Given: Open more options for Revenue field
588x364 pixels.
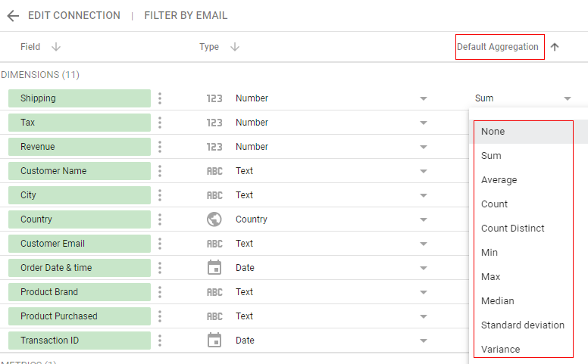Looking at the screenshot, I should click(160, 147).
